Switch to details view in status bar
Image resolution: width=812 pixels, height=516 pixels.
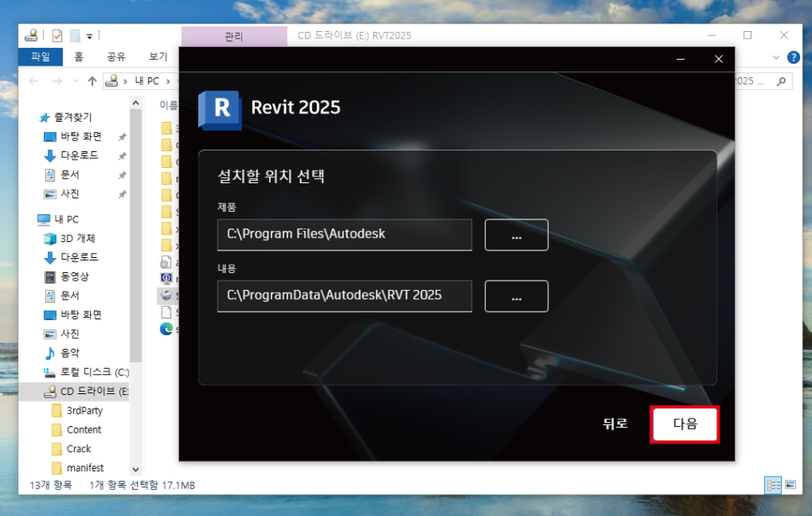[x=772, y=485]
